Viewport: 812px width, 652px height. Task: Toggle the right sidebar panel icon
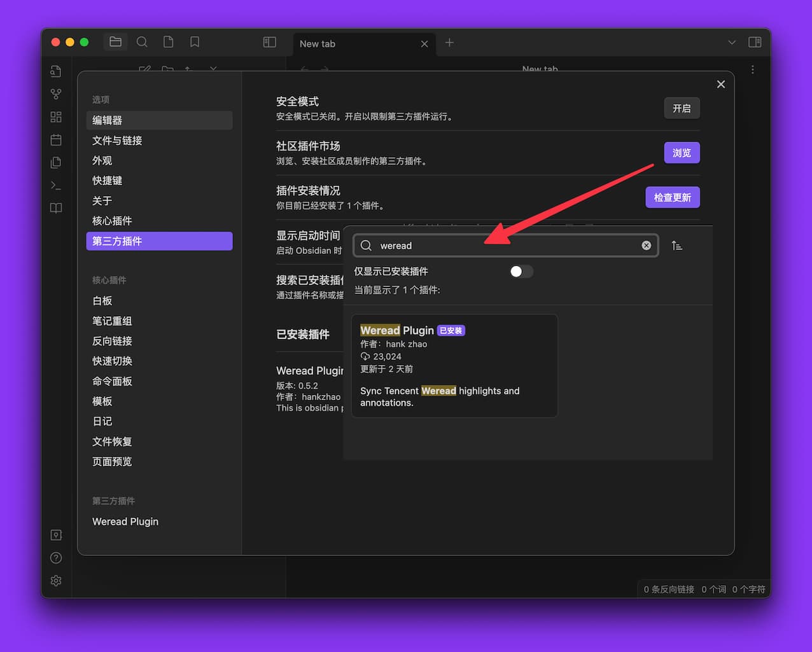coord(755,42)
